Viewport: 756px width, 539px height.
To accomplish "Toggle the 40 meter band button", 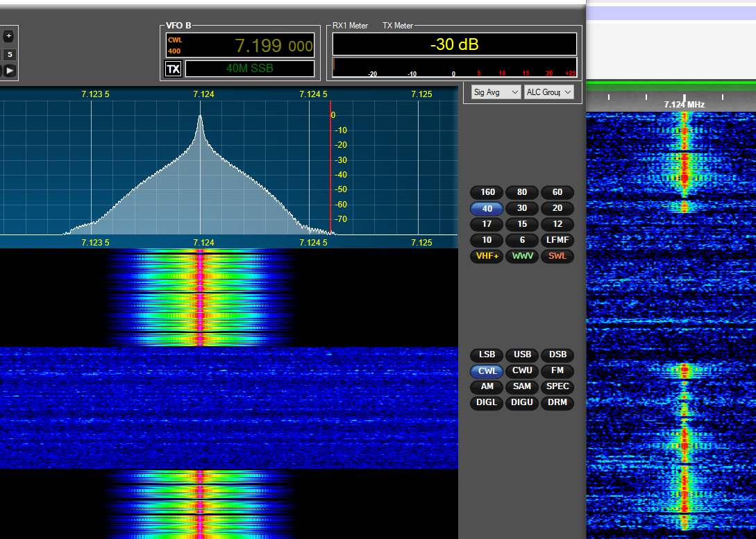I will pyautogui.click(x=487, y=208).
